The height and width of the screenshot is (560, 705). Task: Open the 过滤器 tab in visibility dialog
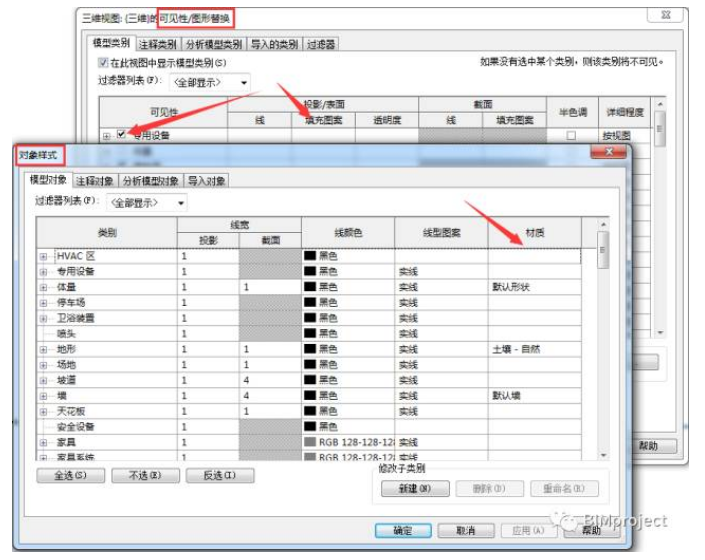pos(320,44)
